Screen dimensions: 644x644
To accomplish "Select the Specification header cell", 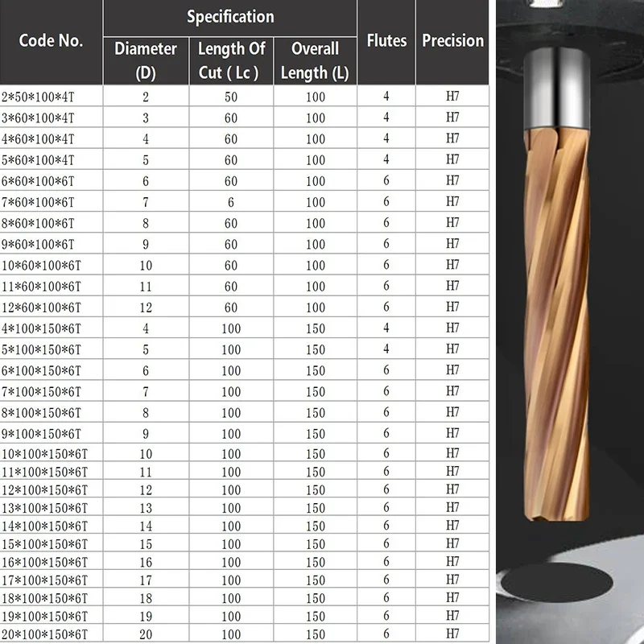I will 230,17.
